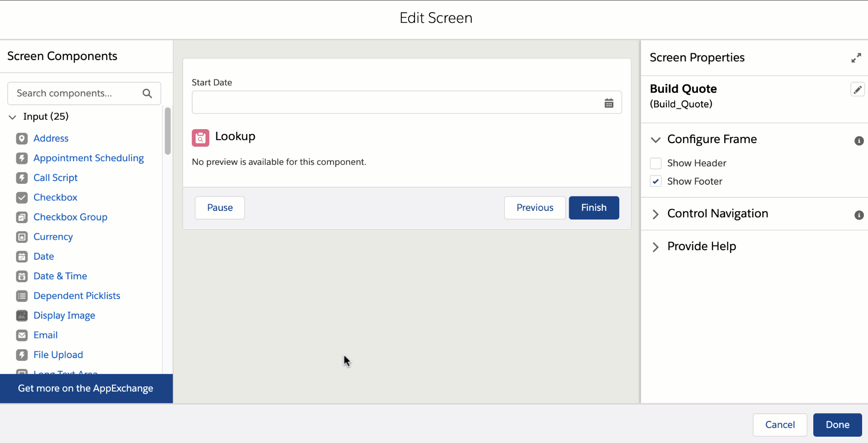Open the Start Date calendar picker
Viewport: 868px width, 443px height.
point(609,103)
